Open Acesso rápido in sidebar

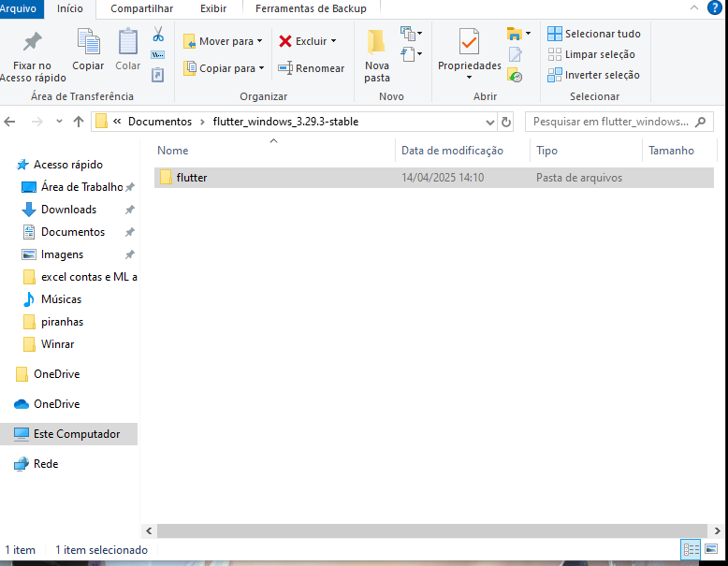(68, 165)
